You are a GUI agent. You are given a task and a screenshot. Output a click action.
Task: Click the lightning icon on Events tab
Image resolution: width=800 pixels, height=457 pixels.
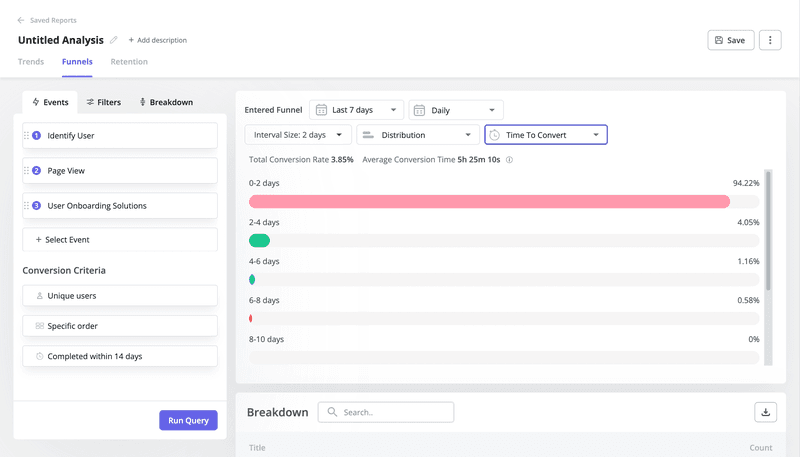coord(36,102)
